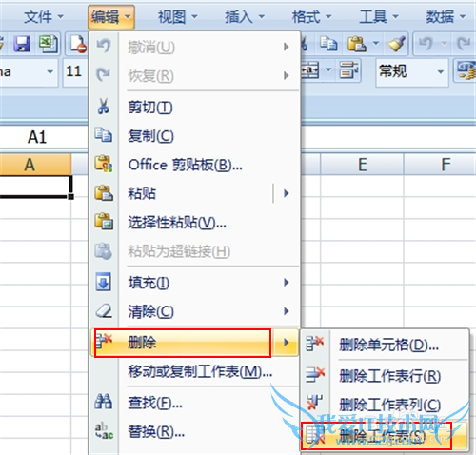
Task: Click binoculars icon beside 查找
Action: [104, 402]
